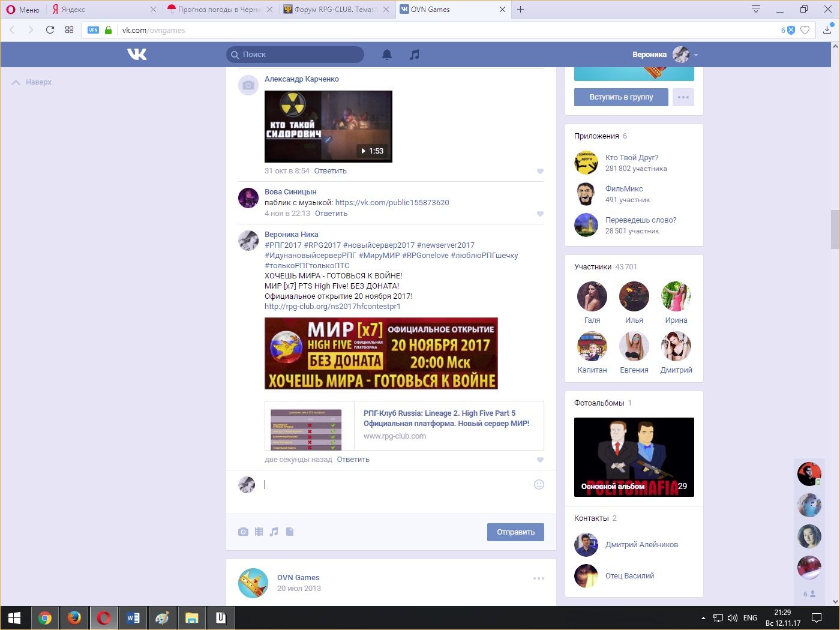Jump to top with Наверх
840x630 pixels.
32,82
